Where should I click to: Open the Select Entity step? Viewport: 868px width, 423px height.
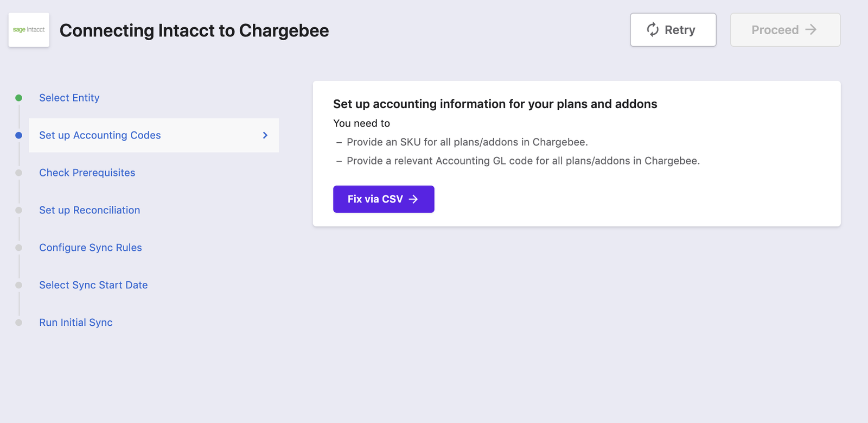tap(69, 98)
